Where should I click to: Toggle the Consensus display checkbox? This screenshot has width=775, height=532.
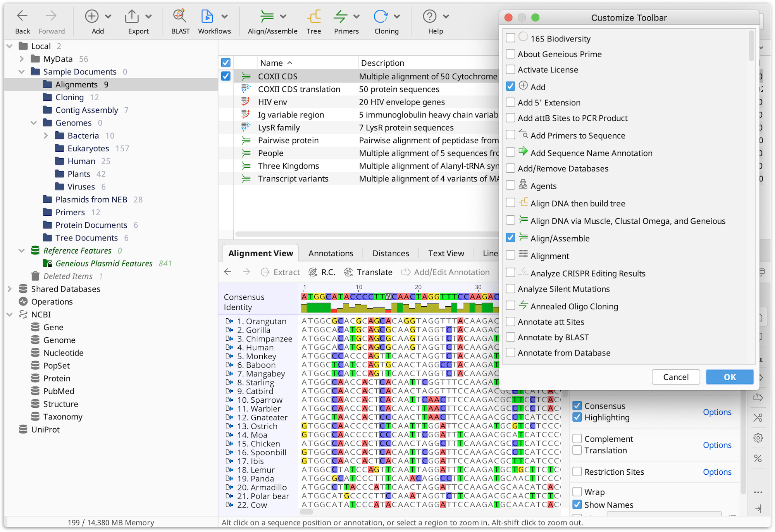(x=577, y=406)
